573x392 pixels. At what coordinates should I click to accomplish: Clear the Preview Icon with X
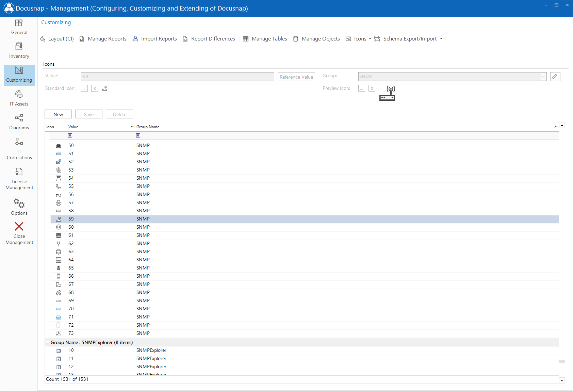click(x=372, y=88)
